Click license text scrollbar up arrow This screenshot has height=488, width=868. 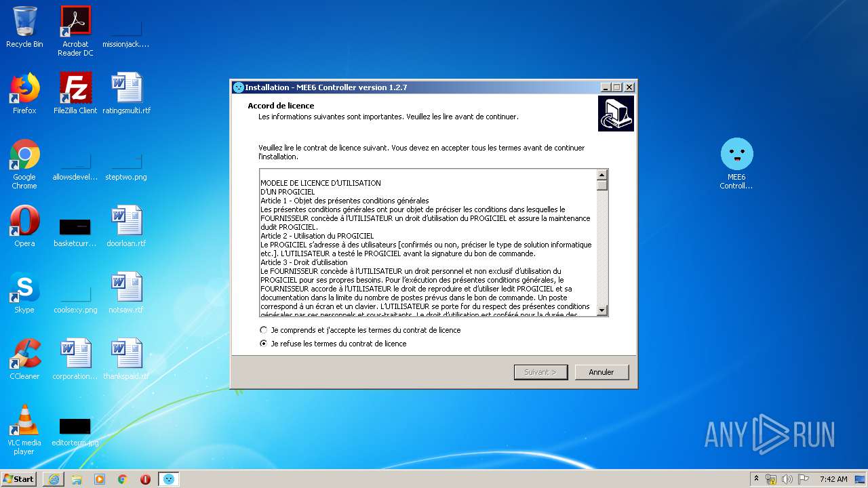click(602, 174)
